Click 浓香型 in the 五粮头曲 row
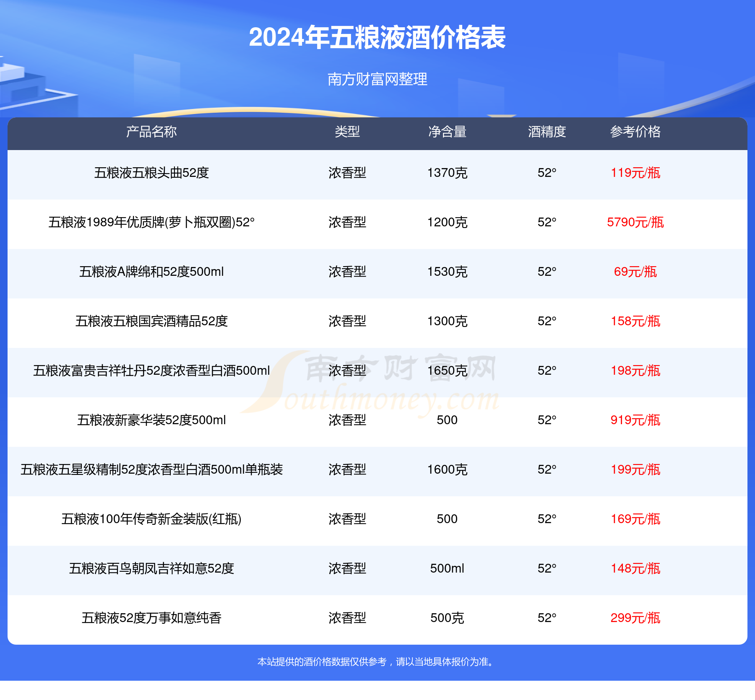755x700 pixels. point(347,173)
